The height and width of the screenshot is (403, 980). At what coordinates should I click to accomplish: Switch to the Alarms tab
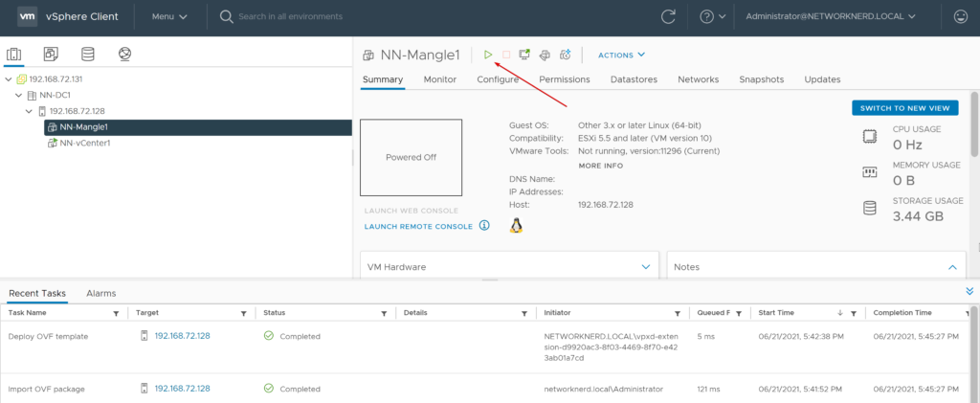click(101, 293)
